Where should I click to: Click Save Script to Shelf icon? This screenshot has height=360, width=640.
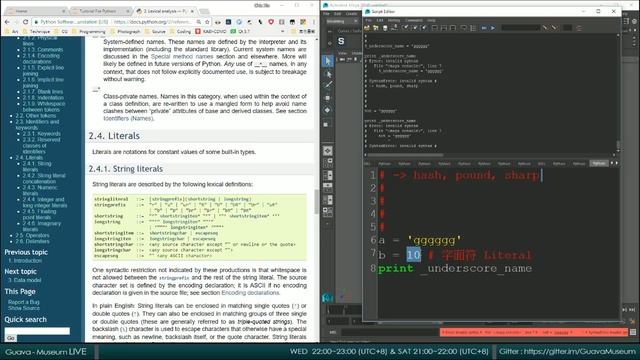(394, 28)
